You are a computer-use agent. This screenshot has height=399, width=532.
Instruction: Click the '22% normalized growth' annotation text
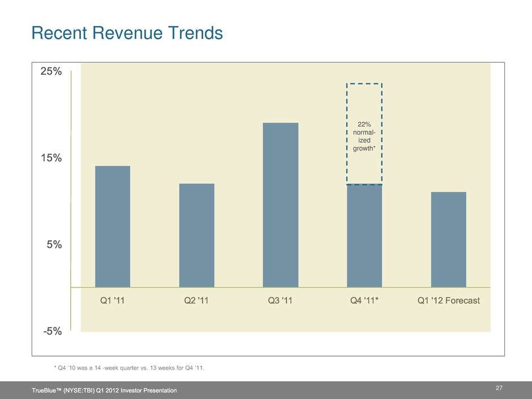364,136
